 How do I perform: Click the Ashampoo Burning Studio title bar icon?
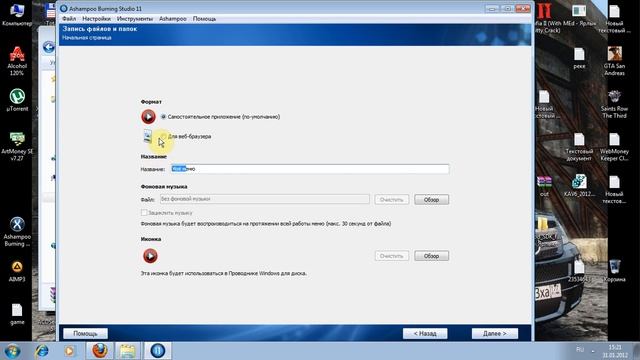(64, 8)
